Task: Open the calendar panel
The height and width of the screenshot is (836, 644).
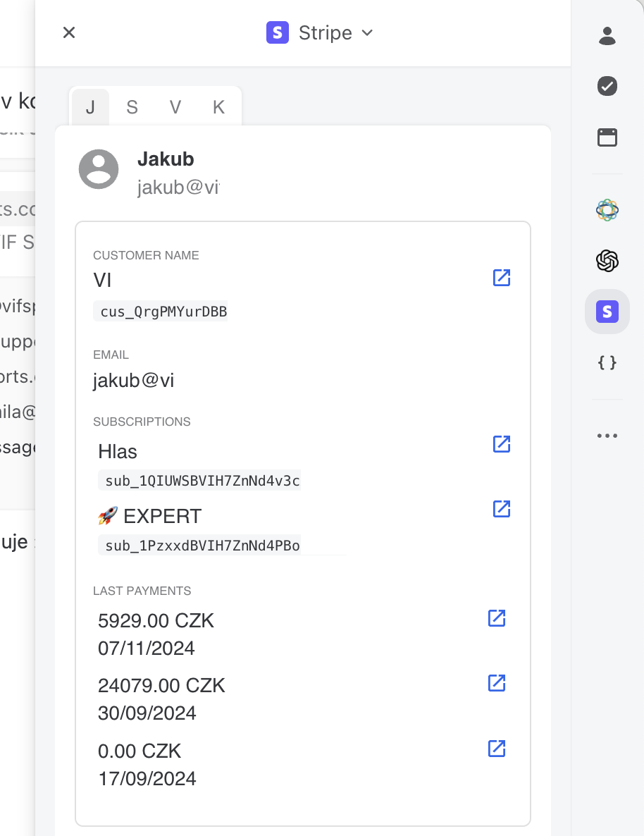Action: point(607,137)
